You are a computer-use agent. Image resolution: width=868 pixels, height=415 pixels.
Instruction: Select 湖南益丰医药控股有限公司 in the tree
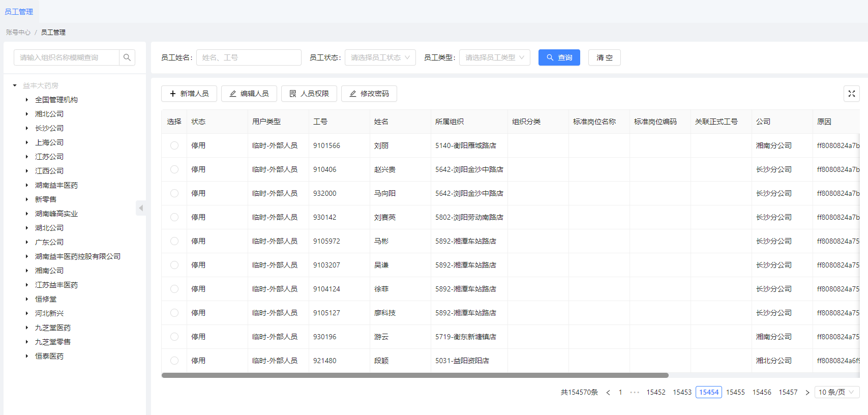coord(78,256)
